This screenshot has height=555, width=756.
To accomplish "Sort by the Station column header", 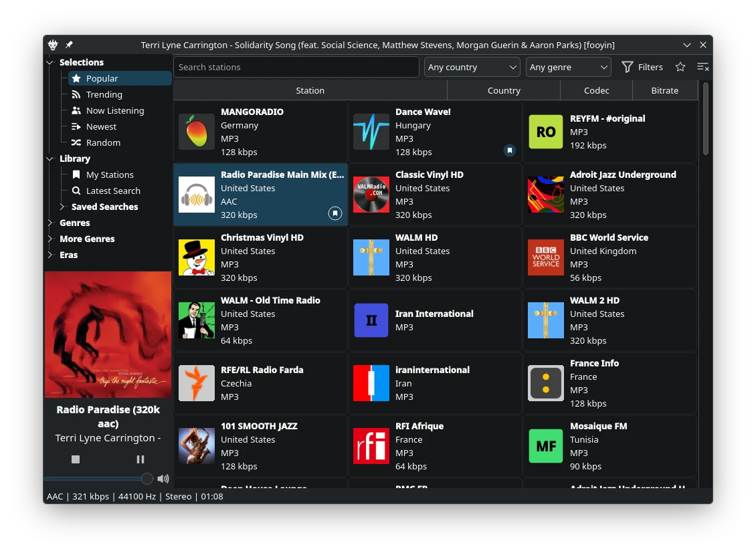I will pos(310,90).
